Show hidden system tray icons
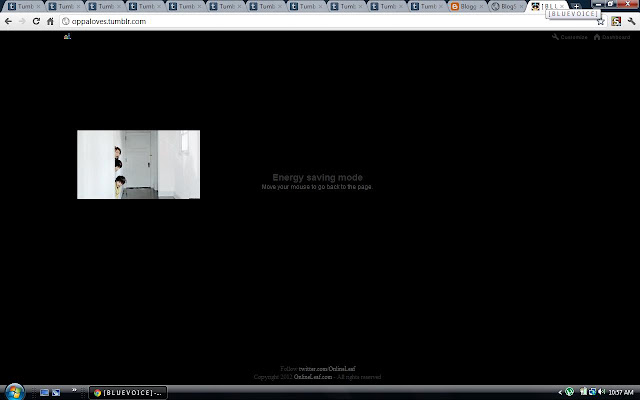Viewport: 640px width, 400px height. tap(560, 393)
